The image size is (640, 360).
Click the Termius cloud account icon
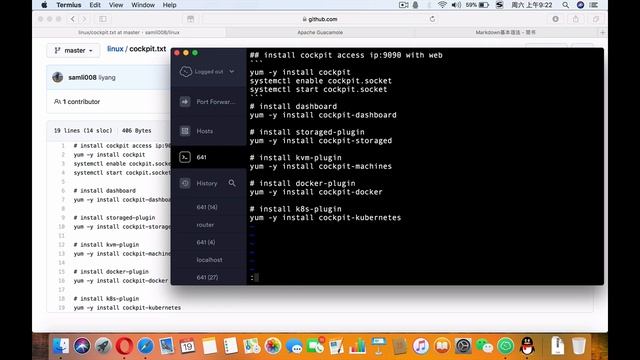186,71
